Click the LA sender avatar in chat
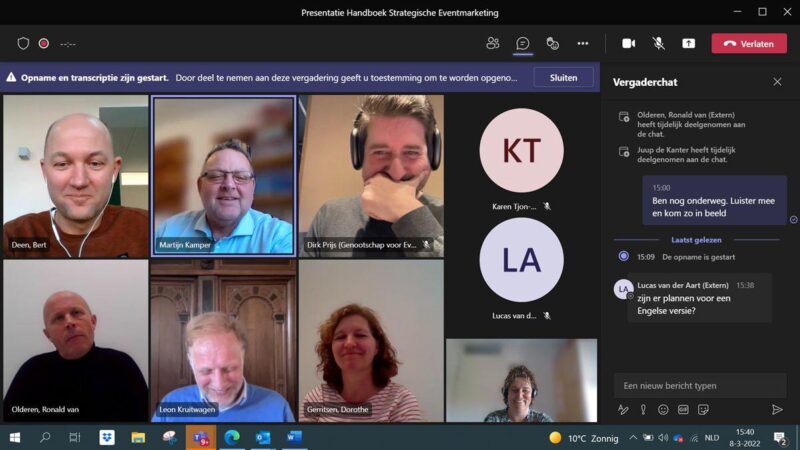The width and height of the screenshot is (800, 450). 623,289
